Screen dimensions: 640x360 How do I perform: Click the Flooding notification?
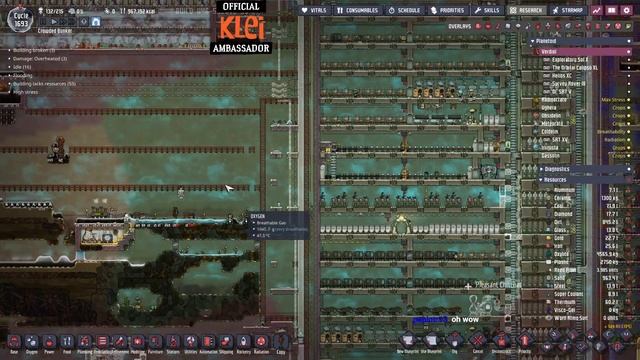point(23,76)
